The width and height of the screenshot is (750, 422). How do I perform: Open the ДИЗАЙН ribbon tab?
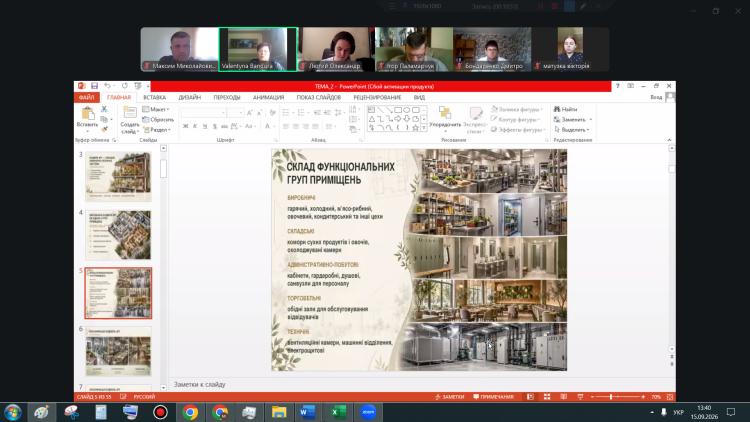(x=189, y=97)
